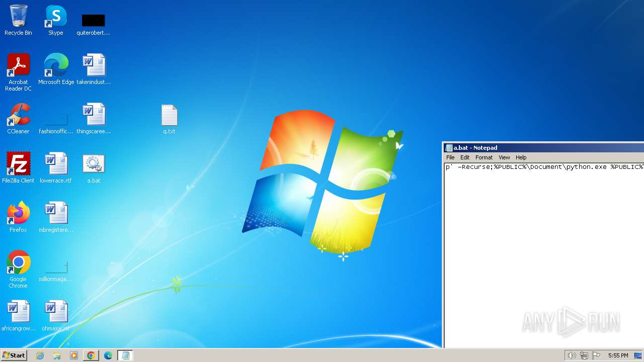Select the millionmaga desktop file
Viewport: 644px width, 362px height.
point(56,271)
